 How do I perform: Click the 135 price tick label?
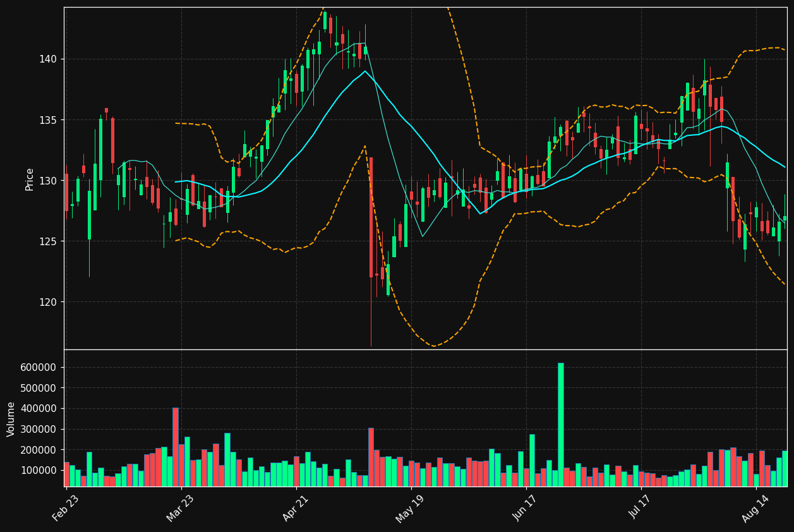click(48, 120)
